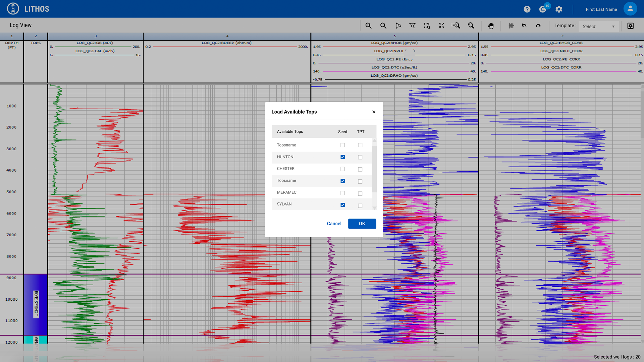Uncheck the HUNTON Seed checkbox

point(342,157)
